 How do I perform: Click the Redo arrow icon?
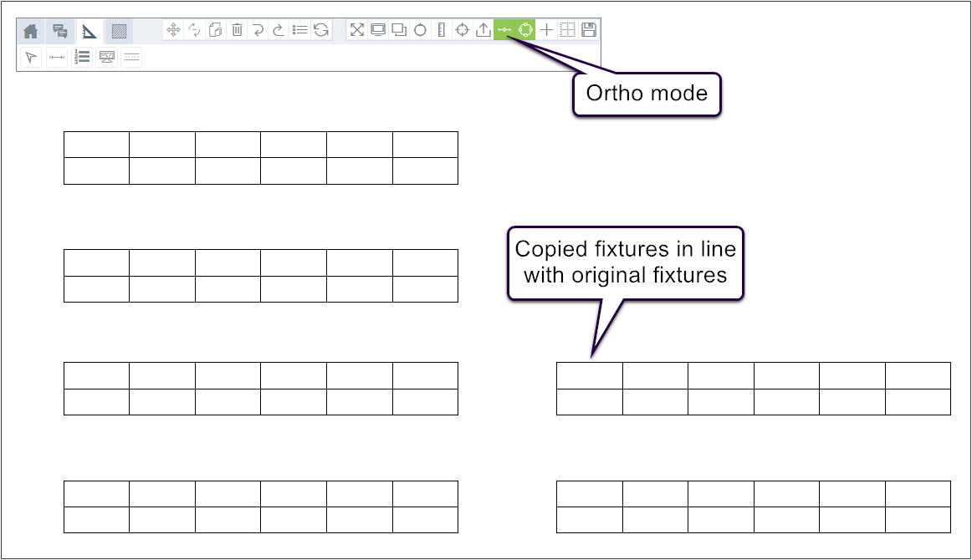[x=279, y=30]
